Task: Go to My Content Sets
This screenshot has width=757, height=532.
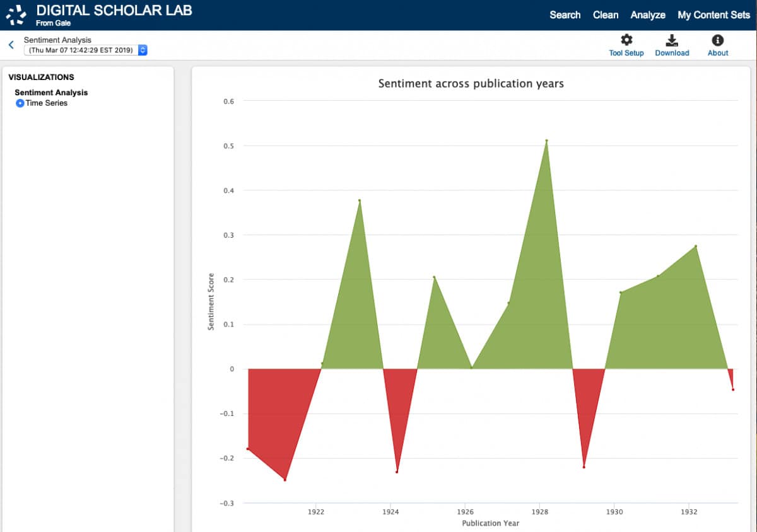Action: point(713,14)
